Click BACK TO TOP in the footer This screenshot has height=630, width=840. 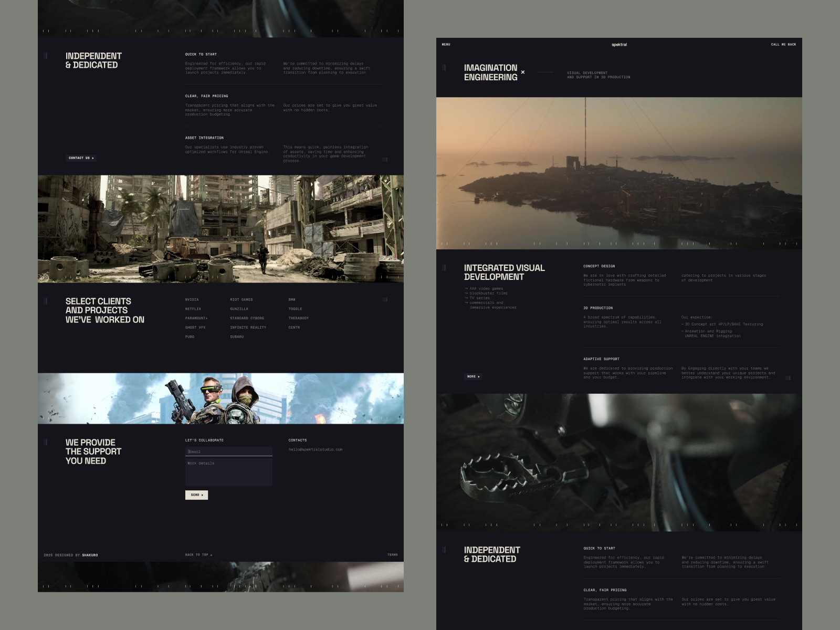[x=198, y=555]
